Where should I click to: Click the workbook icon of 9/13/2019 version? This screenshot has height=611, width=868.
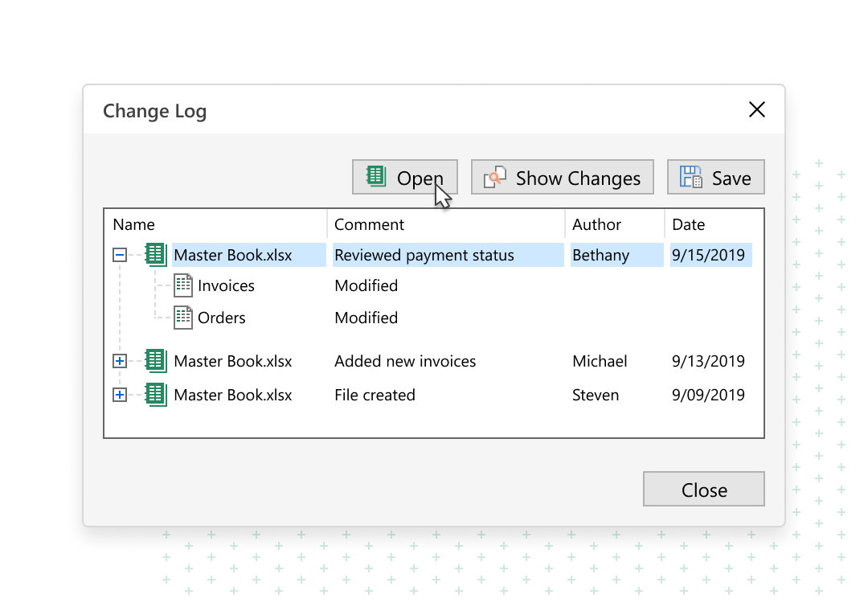coord(156,362)
